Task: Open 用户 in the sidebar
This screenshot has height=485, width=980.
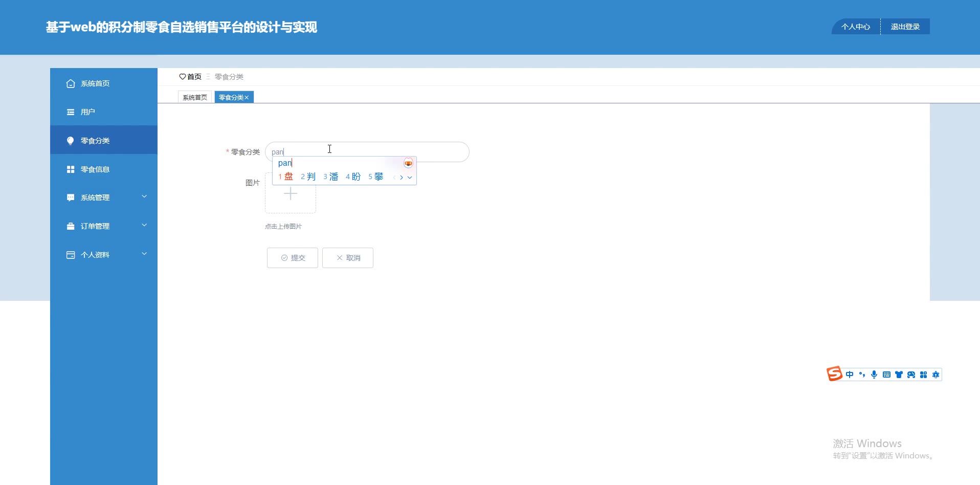Action: pos(104,112)
